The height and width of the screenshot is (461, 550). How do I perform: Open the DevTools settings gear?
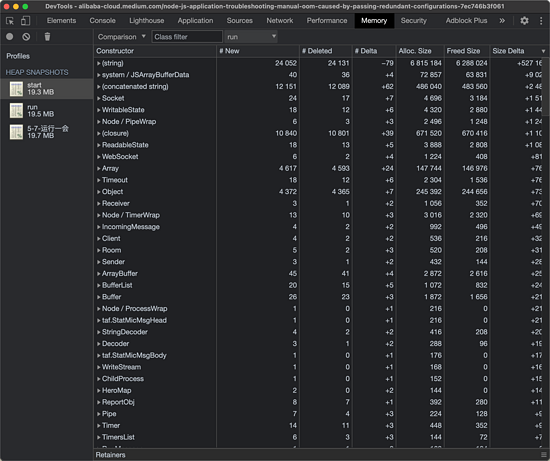click(x=524, y=21)
